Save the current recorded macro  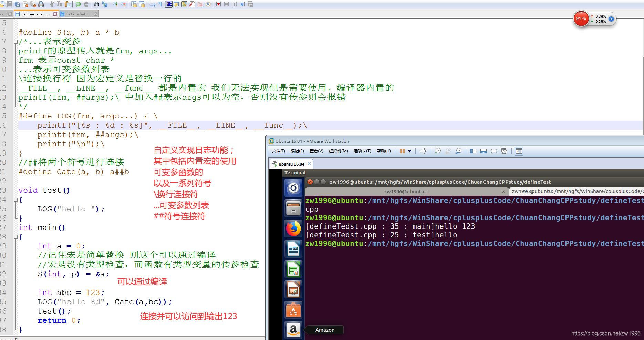point(250,4)
